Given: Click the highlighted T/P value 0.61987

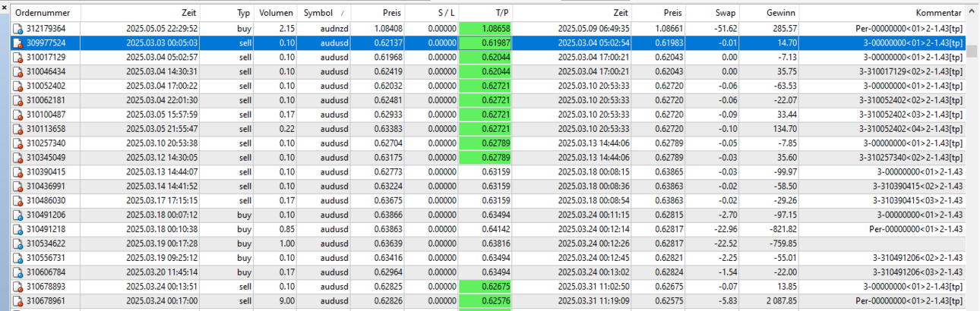Looking at the screenshot, I should [487, 42].
